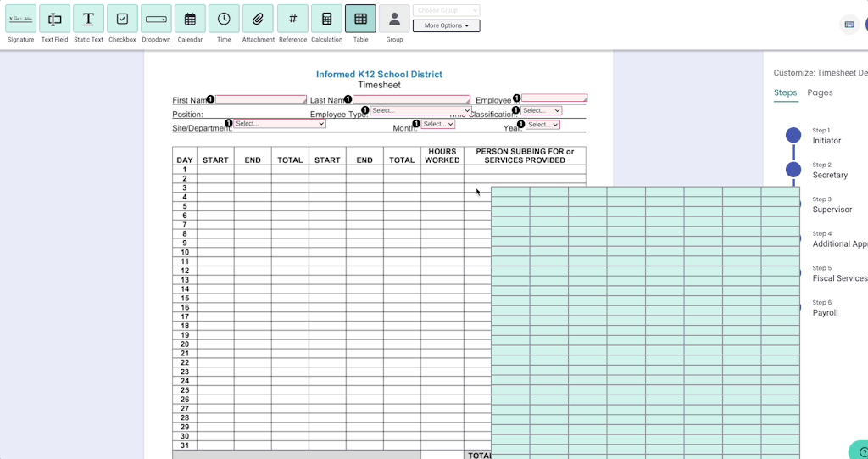Open the Classification select dropdown

542,111
